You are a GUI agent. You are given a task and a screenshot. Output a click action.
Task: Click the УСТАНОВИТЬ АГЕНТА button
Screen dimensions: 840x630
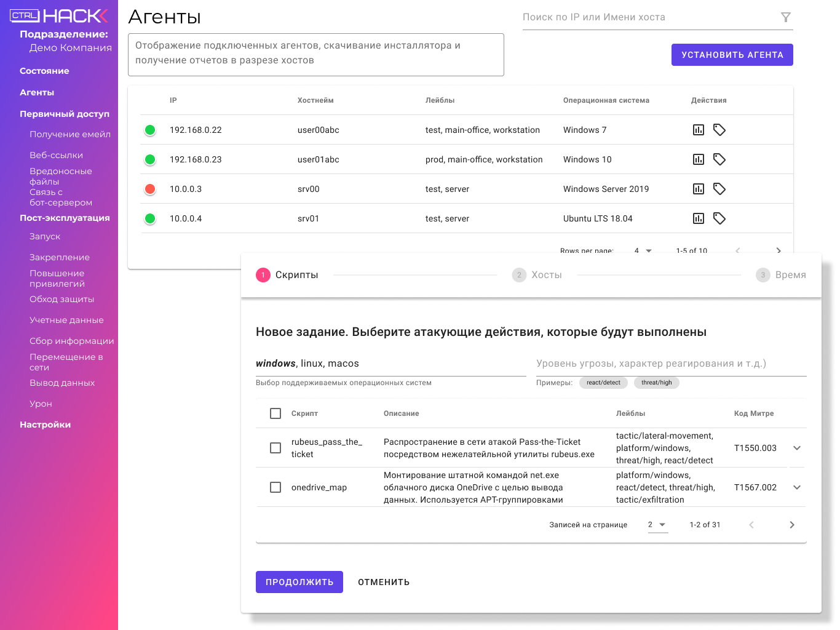point(732,55)
